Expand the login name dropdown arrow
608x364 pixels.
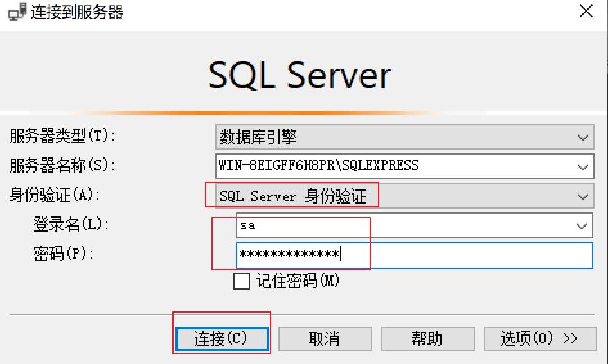(581, 226)
